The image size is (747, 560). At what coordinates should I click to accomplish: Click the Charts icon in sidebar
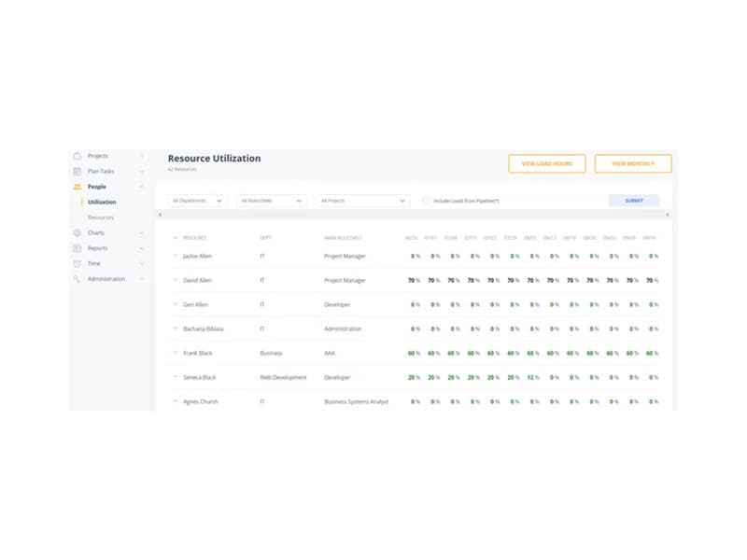[x=78, y=232]
